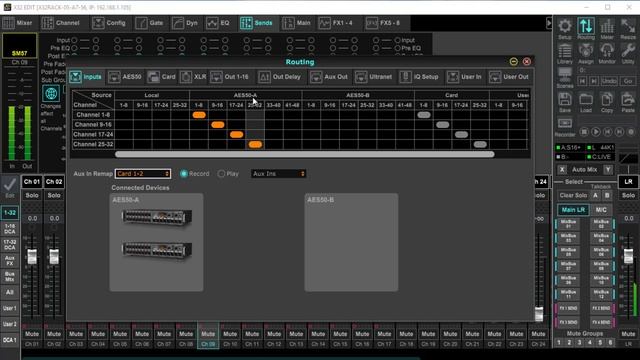Viewport: 640px width, 360px height.
Task: Open the Monitor headphones panel
Action: [607, 54]
